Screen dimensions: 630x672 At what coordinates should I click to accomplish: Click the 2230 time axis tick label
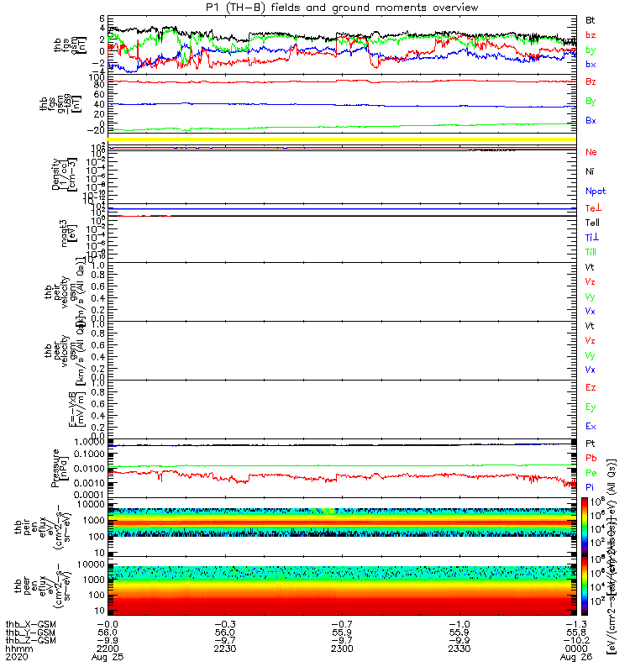pyautogui.click(x=225, y=648)
